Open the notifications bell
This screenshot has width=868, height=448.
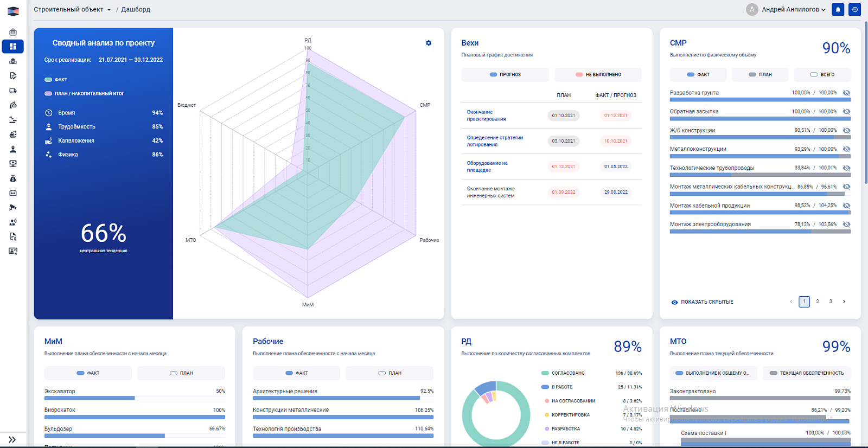tap(838, 9)
